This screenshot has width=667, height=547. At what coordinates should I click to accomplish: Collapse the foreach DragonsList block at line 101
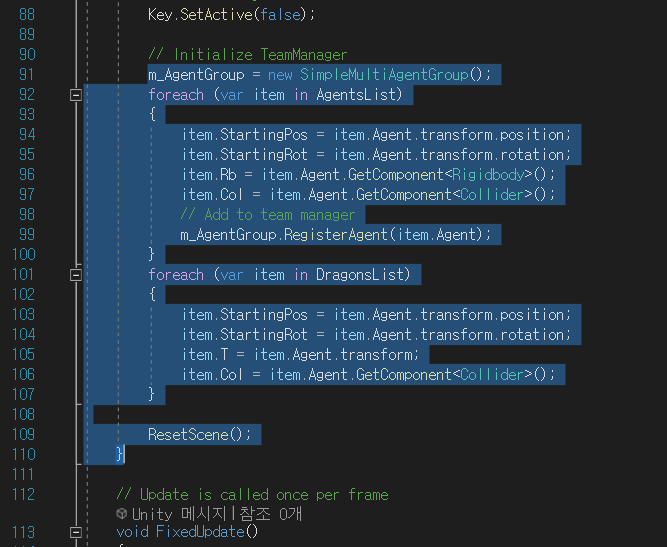76,275
